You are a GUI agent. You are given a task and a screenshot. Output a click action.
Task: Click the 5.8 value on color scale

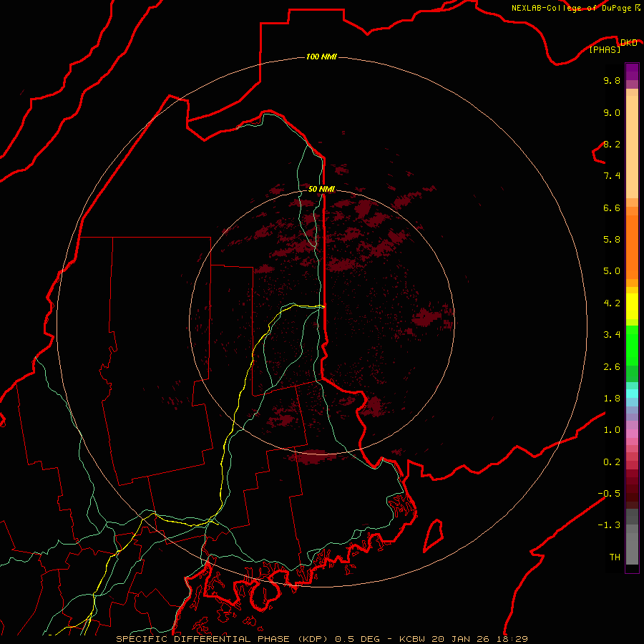pos(612,240)
